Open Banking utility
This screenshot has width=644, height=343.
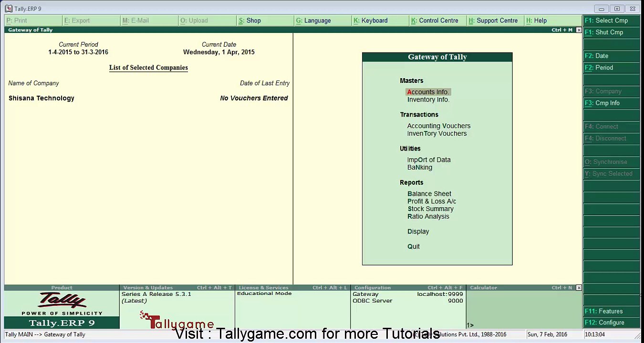point(419,167)
